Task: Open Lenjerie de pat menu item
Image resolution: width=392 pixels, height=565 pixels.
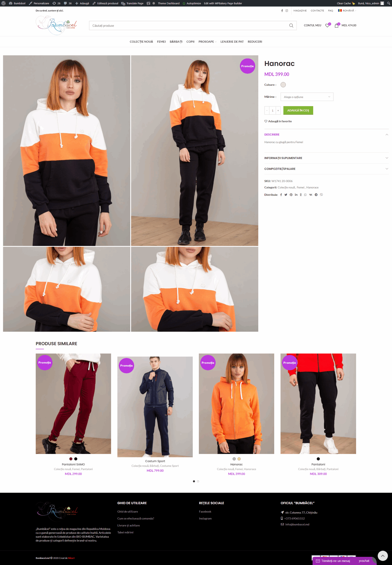Action: [232, 42]
